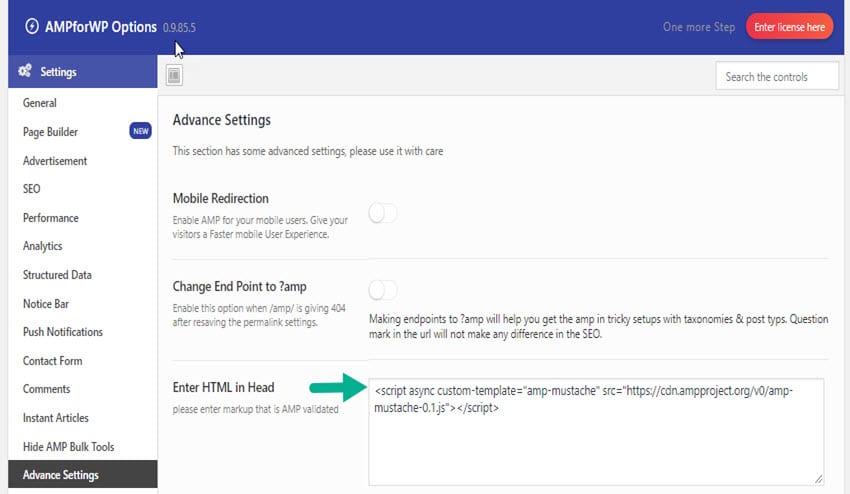Viewport: 850px width, 494px height.
Task: Click the AMPforWP Options title text
Action: pos(101,27)
